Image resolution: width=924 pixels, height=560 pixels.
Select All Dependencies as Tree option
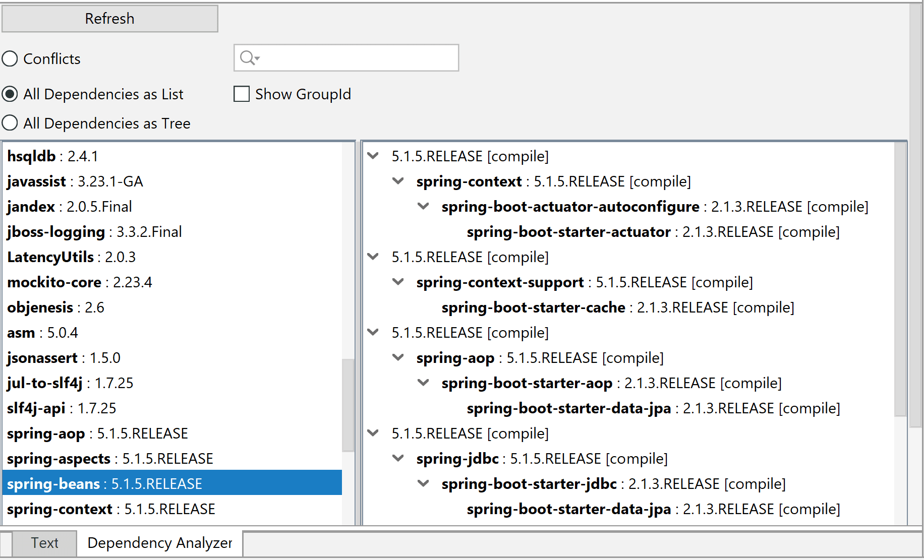point(10,123)
